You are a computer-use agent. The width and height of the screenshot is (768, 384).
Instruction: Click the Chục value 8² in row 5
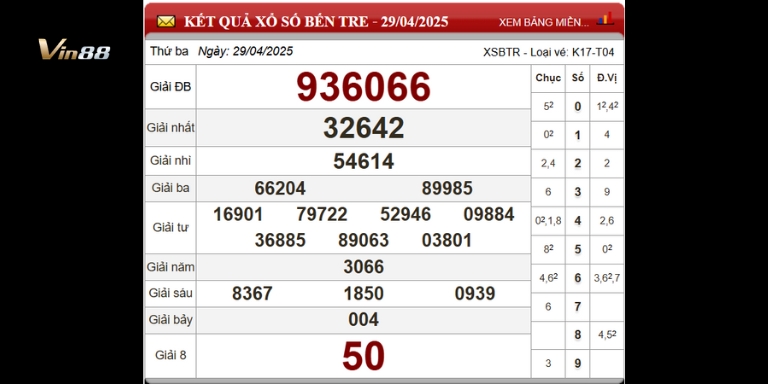click(x=548, y=248)
